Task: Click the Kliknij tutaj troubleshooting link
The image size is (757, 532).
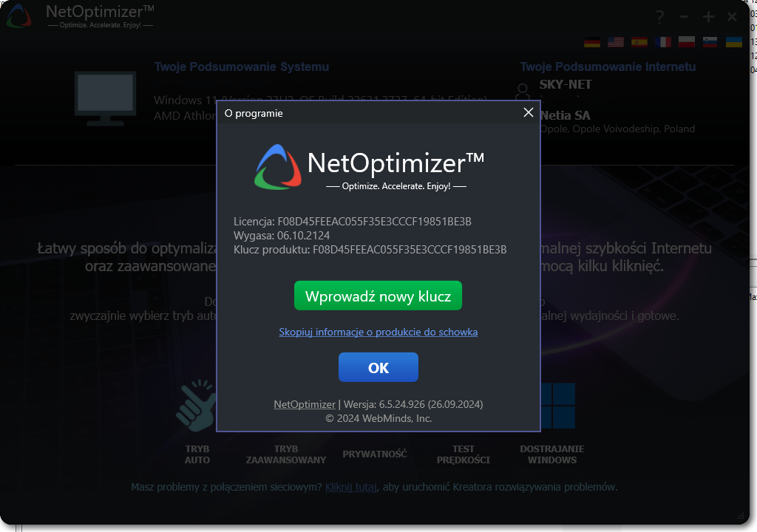Action: [351, 487]
